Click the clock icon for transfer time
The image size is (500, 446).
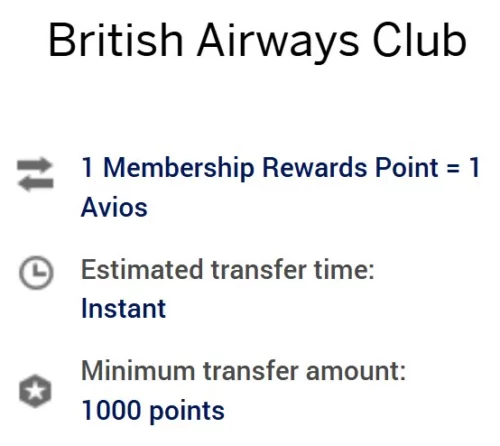click(x=36, y=272)
